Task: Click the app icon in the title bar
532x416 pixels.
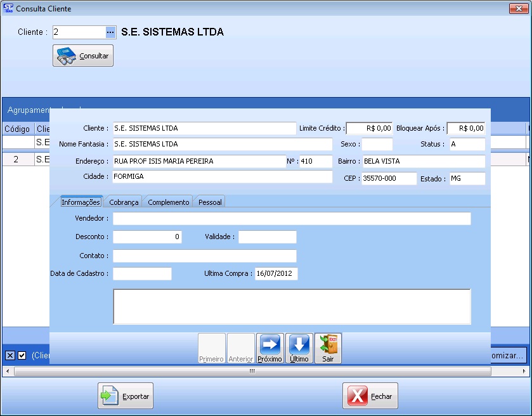Action: 8,9
